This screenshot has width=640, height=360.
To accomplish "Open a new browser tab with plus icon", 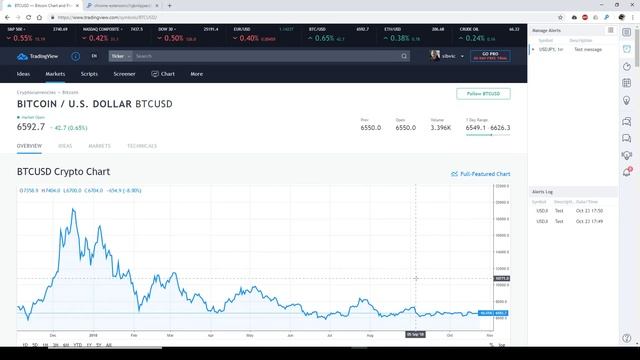I will click(169, 6).
